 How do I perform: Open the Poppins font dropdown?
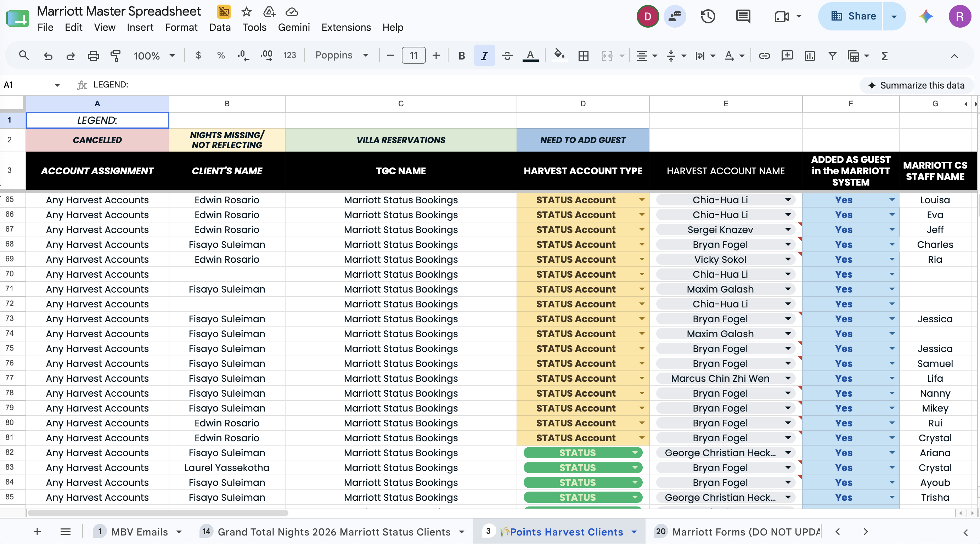pyautogui.click(x=342, y=56)
